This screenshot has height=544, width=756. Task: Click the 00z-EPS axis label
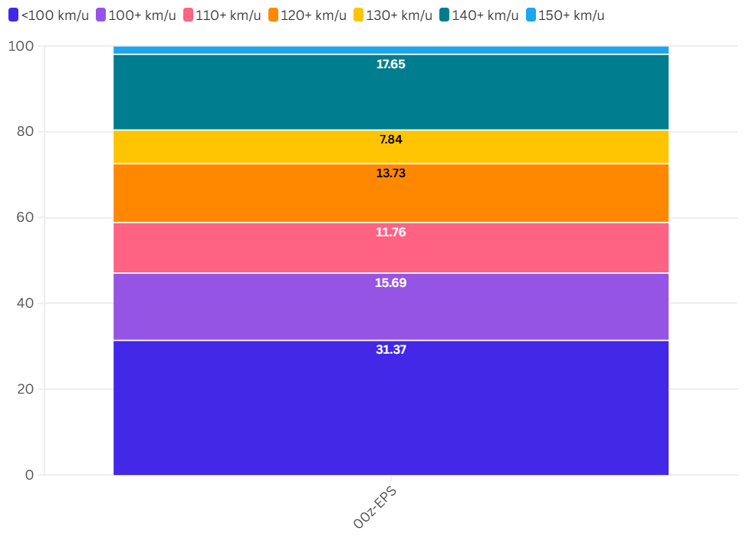click(374, 508)
